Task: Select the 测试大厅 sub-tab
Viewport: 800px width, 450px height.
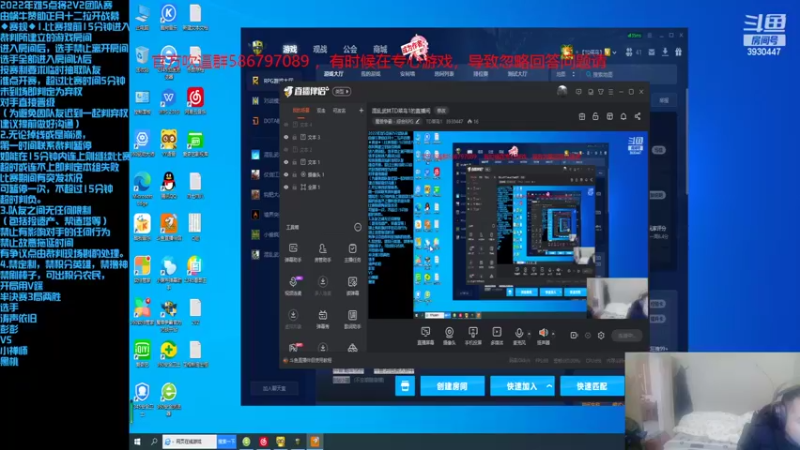Action: click(517, 74)
